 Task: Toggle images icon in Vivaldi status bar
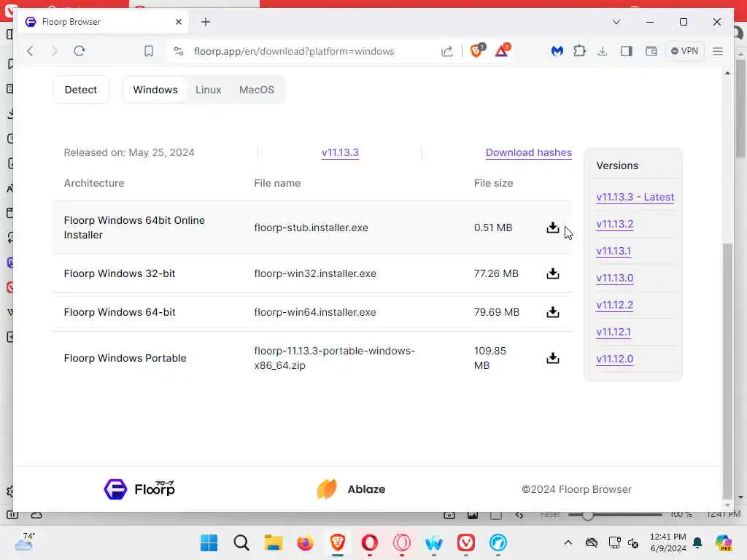[x=473, y=516]
